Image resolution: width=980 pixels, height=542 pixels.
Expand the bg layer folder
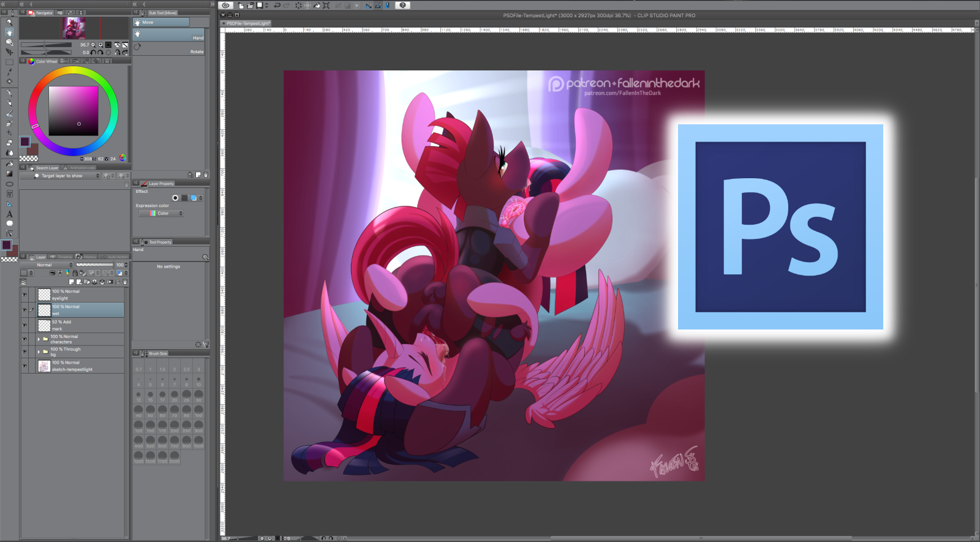[39, 352]
